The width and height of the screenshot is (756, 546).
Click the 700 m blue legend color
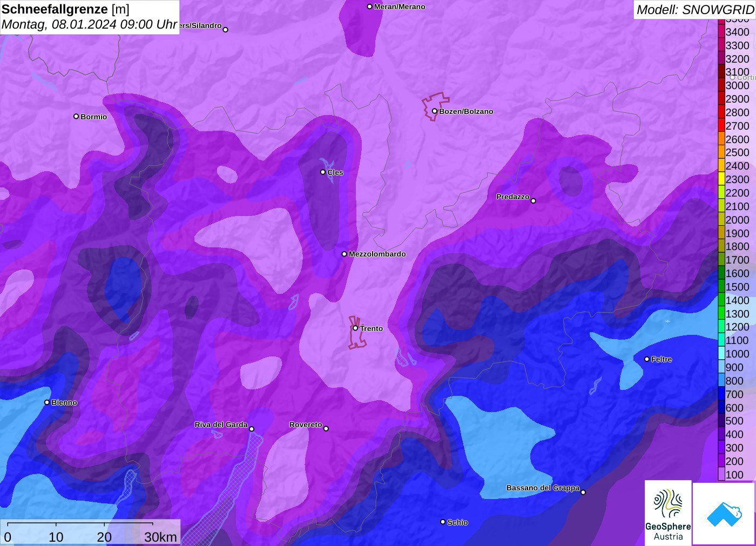pyautogui.click(x=721, y=394)
